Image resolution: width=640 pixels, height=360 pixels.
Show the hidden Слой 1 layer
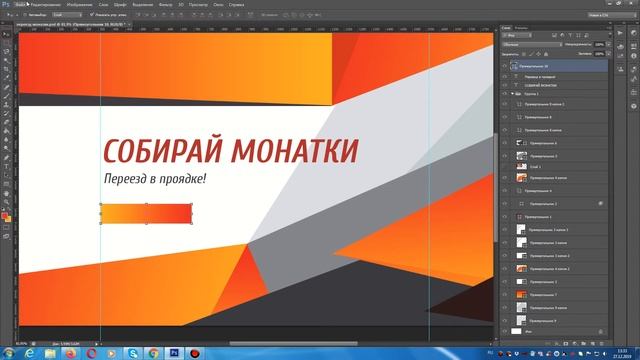click(504, 167)
